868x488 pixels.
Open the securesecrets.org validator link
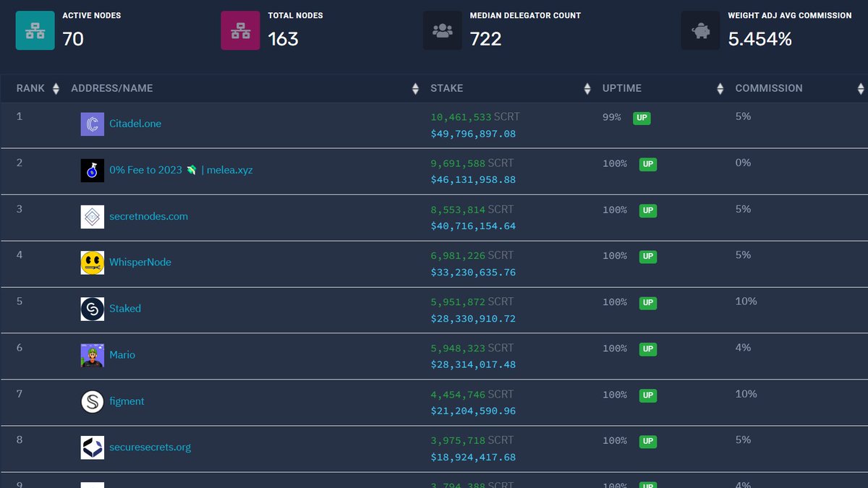point(150,447)
